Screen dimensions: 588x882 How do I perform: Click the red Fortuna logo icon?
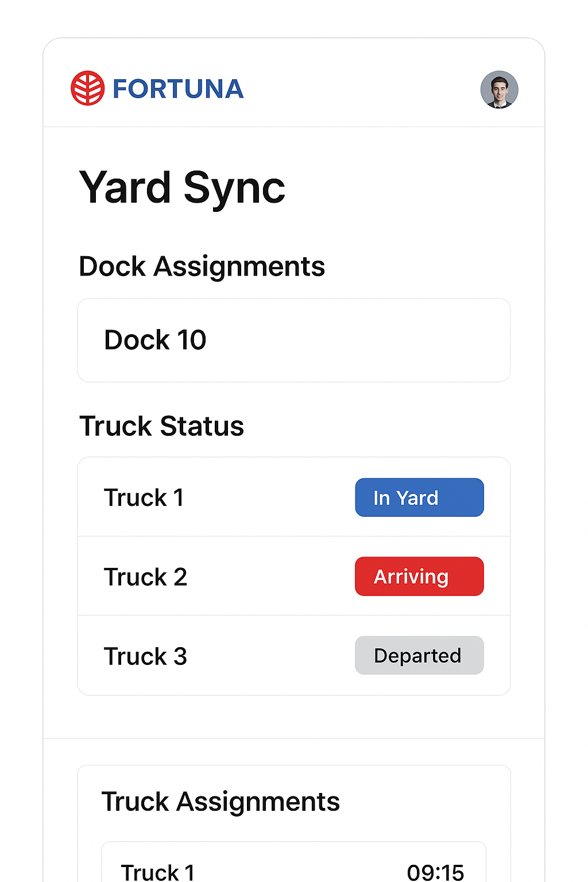coord(87,88)
